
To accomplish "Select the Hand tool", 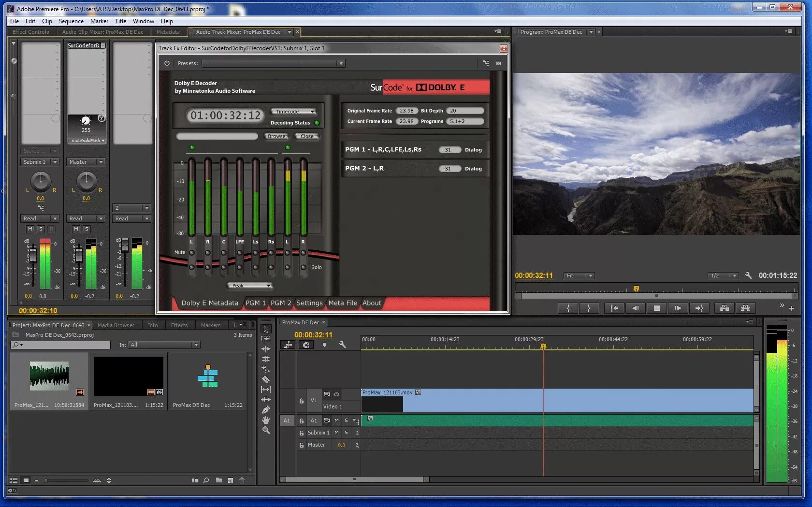I will [x=266, y=420].
